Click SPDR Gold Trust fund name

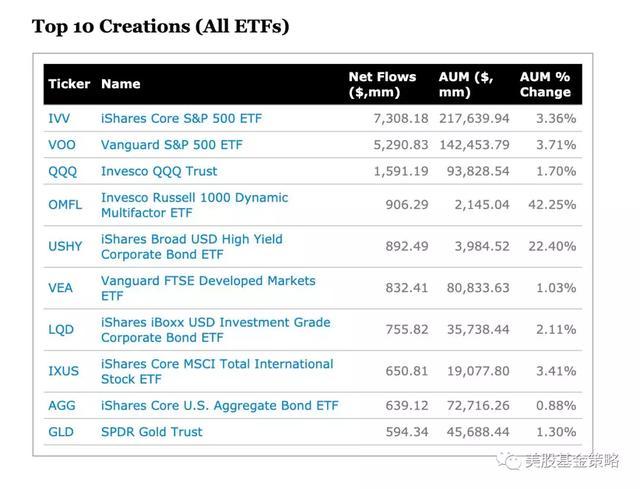pos(152,432)
